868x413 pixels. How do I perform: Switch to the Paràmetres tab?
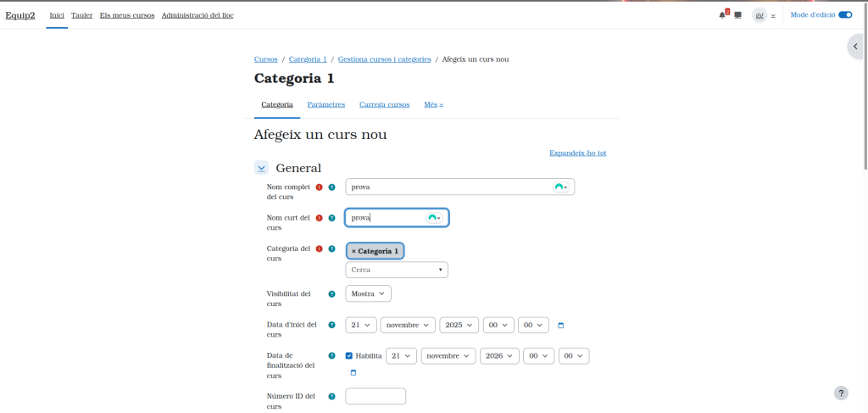[325, 104]
